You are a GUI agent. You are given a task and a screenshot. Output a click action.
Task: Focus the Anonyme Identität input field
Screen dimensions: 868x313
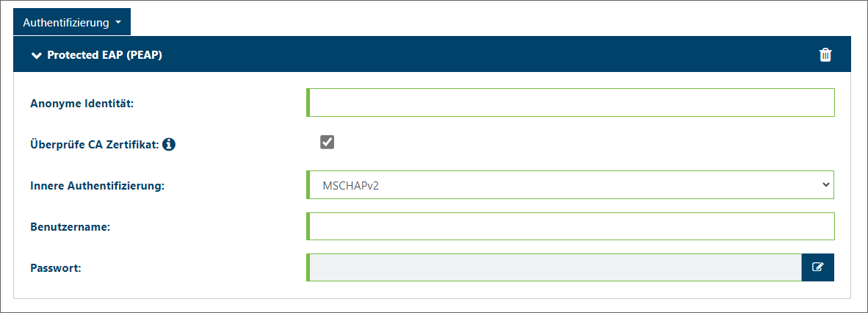click(x=570, y=102)
